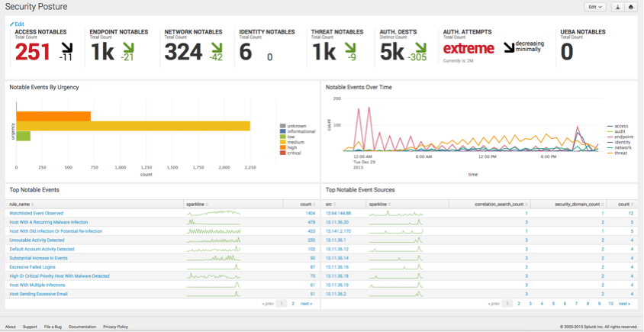Screen dimensions: 644x332
Task: Click Network Notables green trend arrow
Action: (x=216, y=48)
